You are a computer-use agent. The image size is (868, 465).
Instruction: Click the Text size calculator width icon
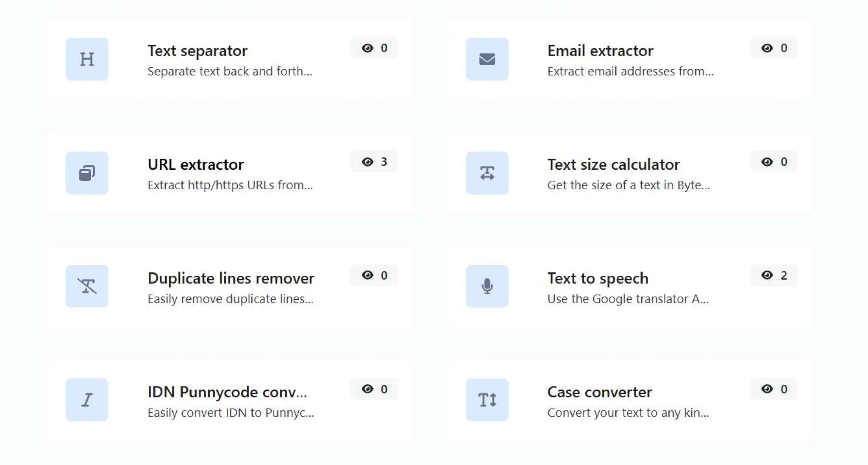pos(487,173)
